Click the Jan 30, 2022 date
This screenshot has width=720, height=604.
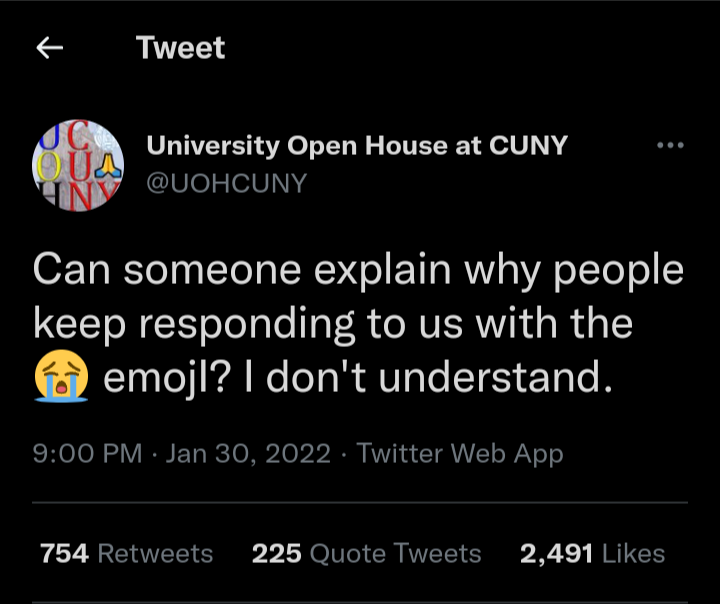[247, 454]
